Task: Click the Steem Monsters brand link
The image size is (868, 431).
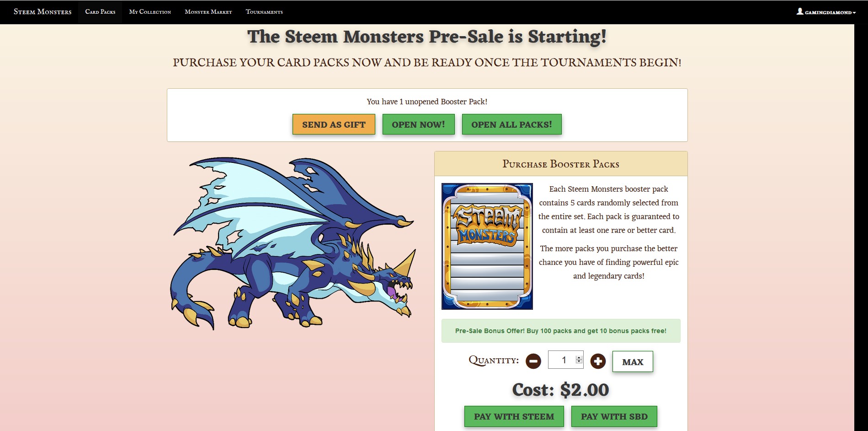Action: [43, 12]
